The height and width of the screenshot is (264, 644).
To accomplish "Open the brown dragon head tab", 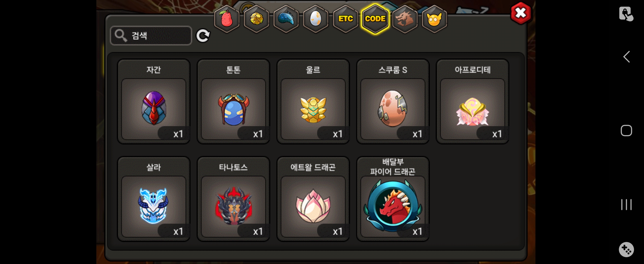I will [405, 19].
